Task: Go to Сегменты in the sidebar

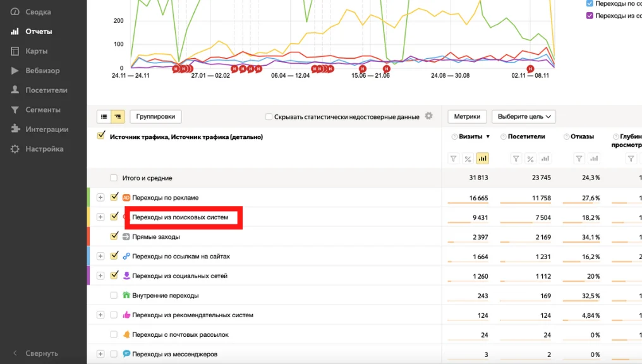Action: click(43, 110)
